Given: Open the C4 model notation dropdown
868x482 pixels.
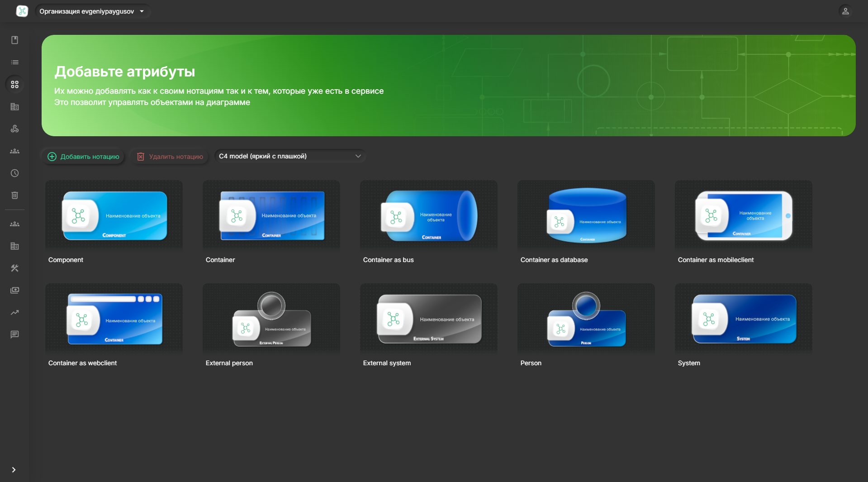Looking at the screenshot, I should coord(289,156).
